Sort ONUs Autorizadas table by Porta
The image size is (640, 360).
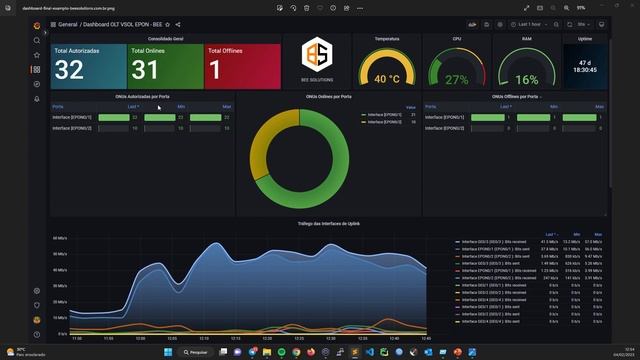coord(58,107)
